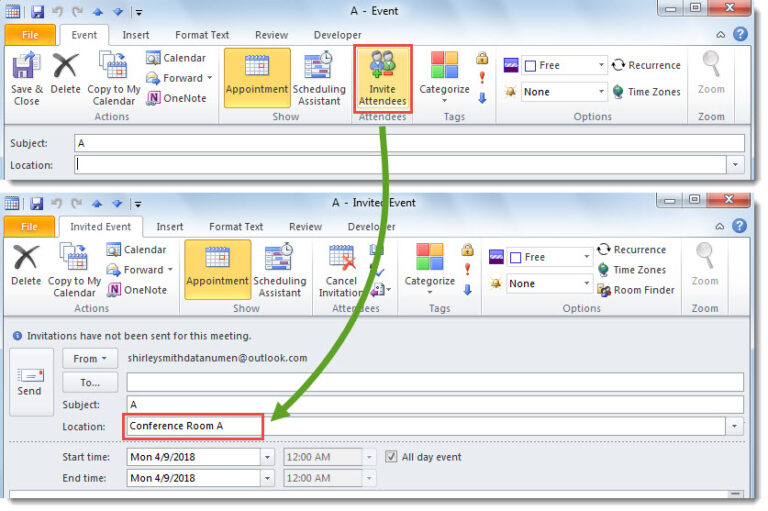The height and width of the screenshot is (511, 768).
Task: Click Invite Attendees button
Action: point(383,79)
